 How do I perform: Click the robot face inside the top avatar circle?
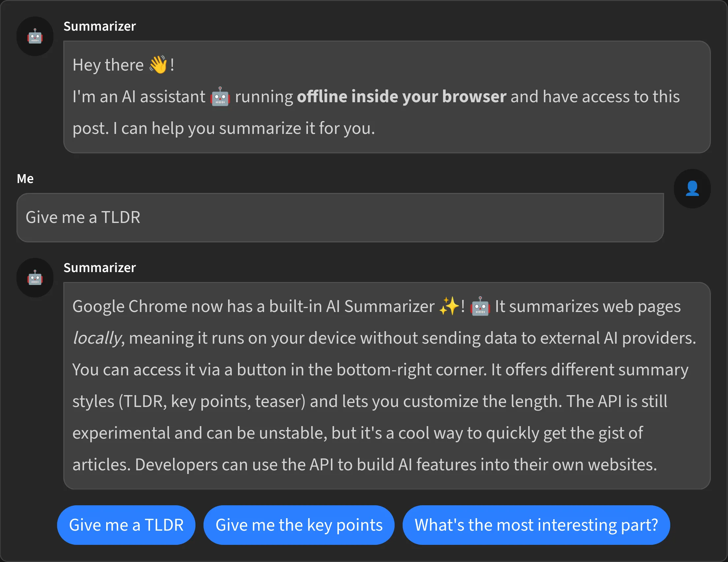pos(35,37)
